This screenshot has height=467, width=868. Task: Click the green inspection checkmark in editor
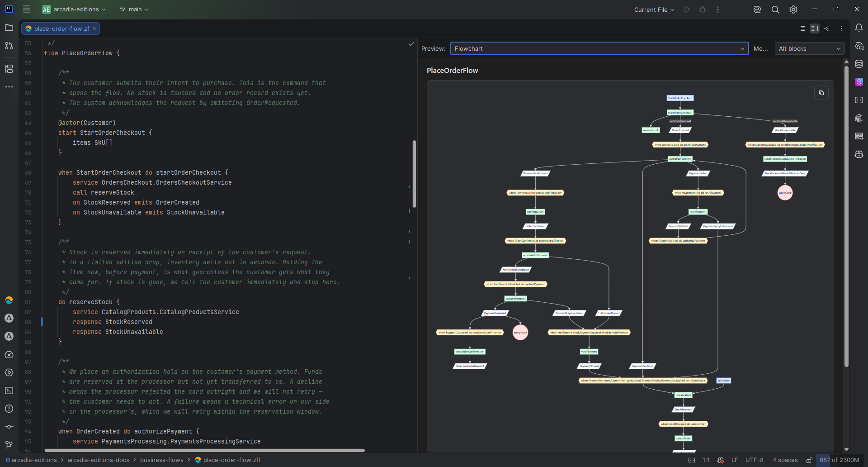(x=411, y=44)
